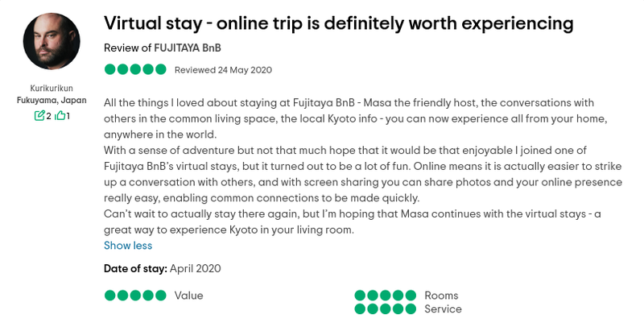Click the Value rating label
Image resolution: width=644 pixels, height=323 pixels.
point(188,296)
